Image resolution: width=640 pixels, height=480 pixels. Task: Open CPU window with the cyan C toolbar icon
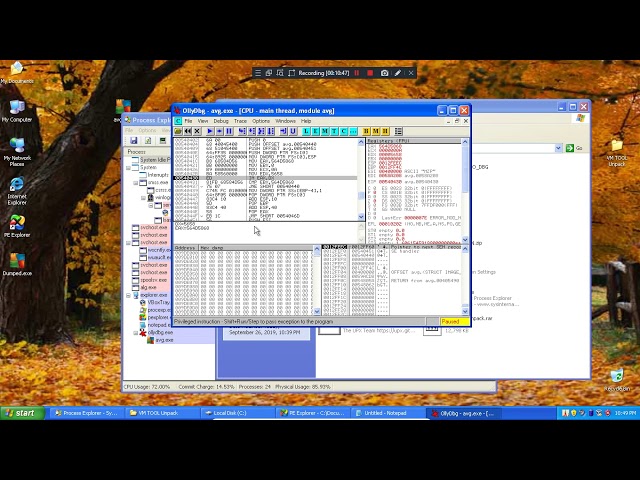[344, 131]
